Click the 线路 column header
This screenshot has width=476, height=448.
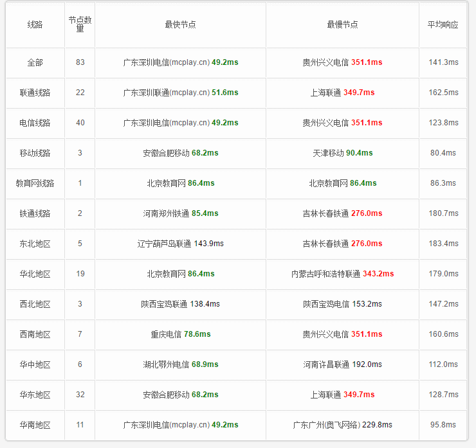coord(35,24)
